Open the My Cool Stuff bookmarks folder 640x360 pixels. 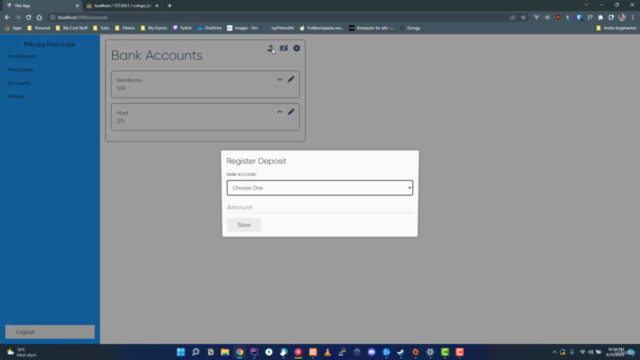click(71, 28)
